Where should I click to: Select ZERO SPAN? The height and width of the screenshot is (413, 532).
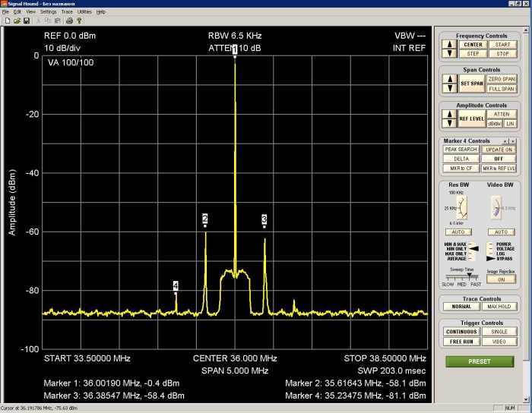click(x=502, y=79)
